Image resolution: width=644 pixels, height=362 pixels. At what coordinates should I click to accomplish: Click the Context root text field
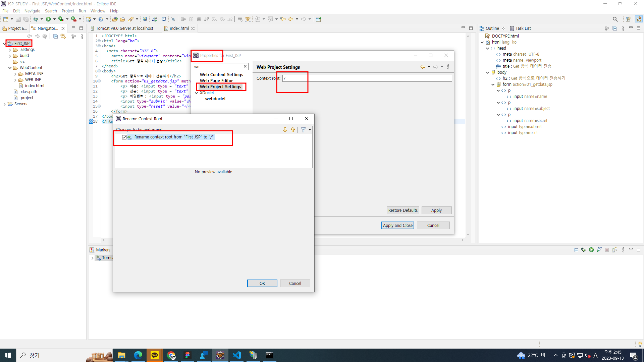click(367, 78)
